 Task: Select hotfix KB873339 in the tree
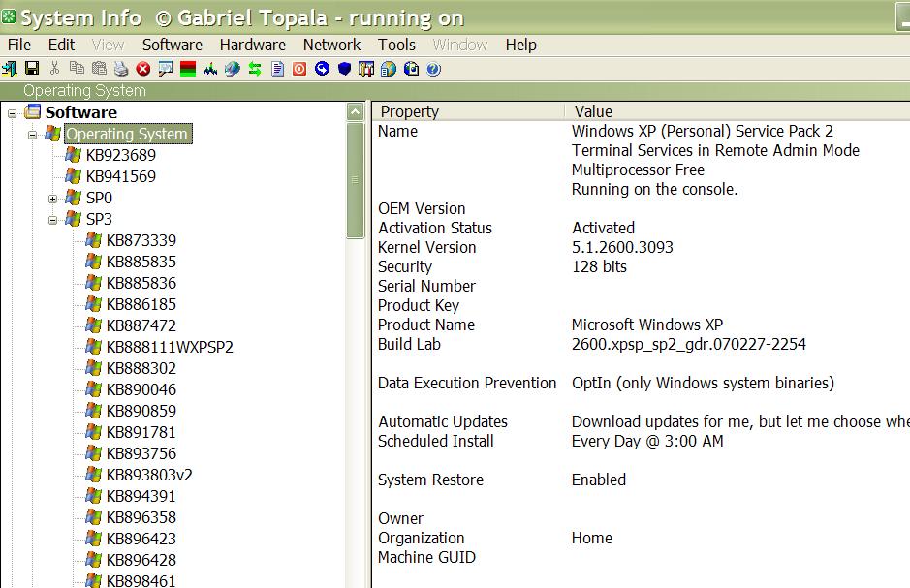click(141, 240)
